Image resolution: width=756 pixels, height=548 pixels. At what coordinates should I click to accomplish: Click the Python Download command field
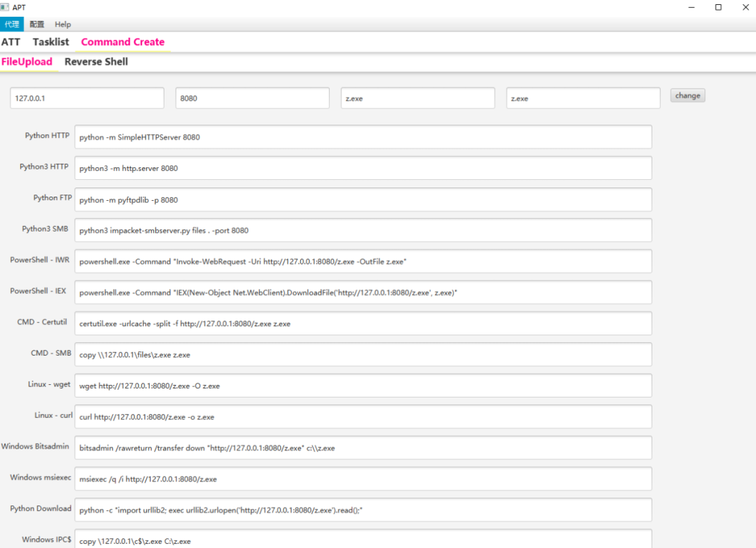[363, 510]
